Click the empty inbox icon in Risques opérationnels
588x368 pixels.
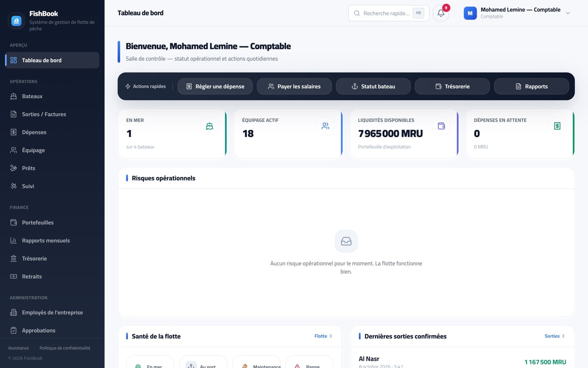[x=346, y=241]
